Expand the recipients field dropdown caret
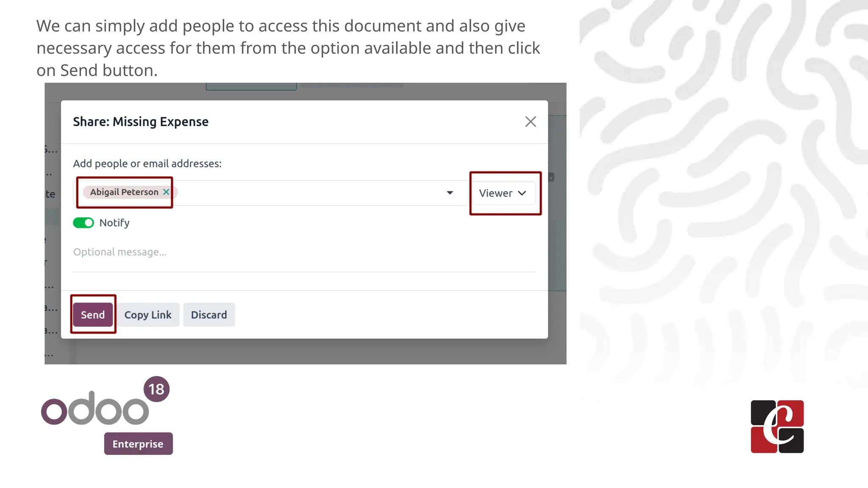Viewport: 868px width, 488px height. point(450,193)
